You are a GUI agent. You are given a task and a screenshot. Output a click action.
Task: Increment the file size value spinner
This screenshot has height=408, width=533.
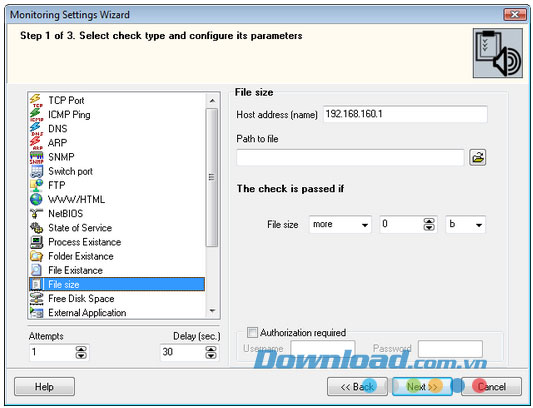[x=429, y=221]
